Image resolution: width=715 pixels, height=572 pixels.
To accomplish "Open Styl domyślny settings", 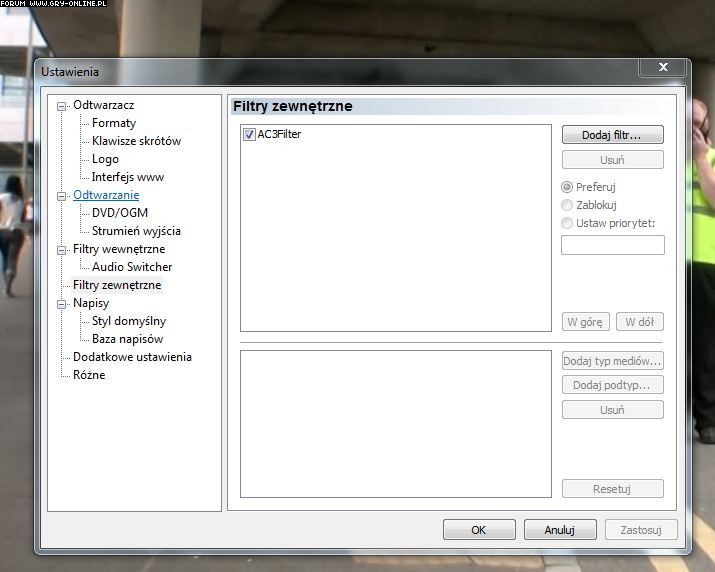I will [x=129, y=321].
